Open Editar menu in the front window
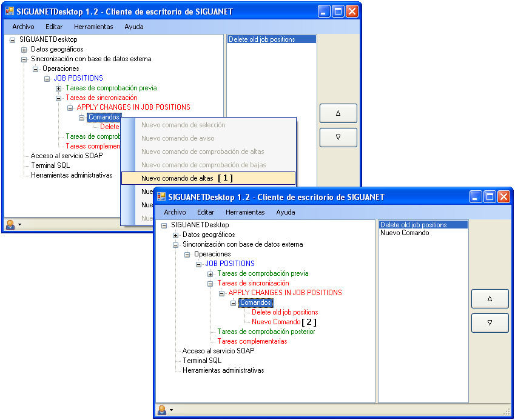Viewport: 515px width, 420px height. tap(206, 212)
